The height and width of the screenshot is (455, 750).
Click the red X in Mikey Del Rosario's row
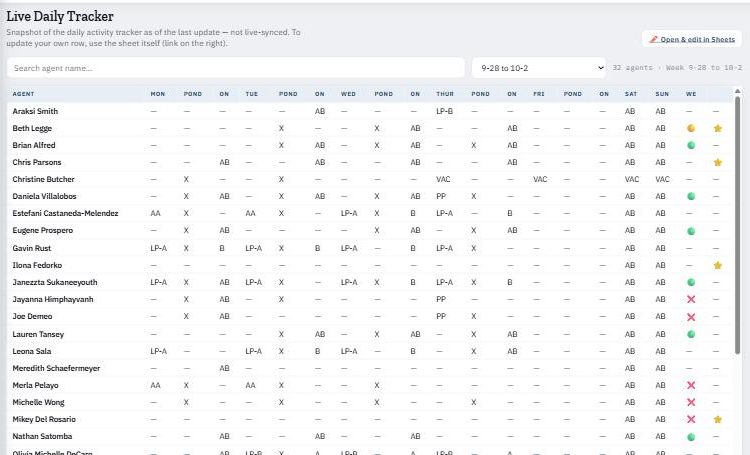click(x=691, y=419)
